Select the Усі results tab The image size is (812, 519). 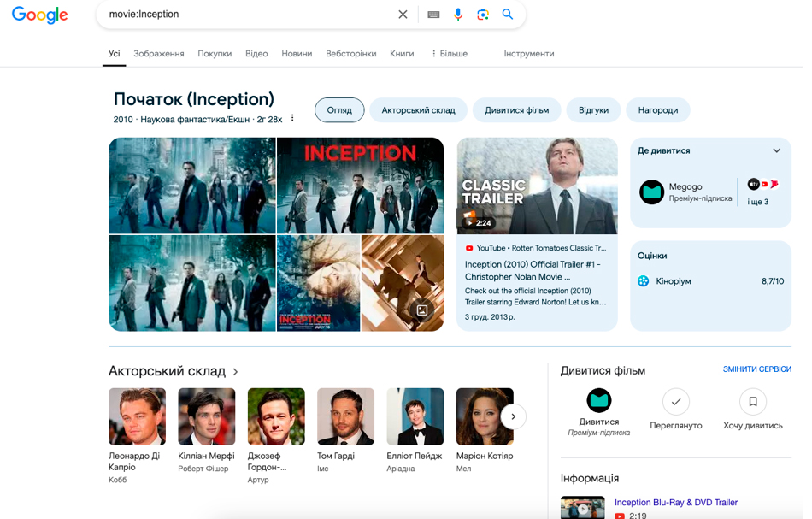[x=114, y=53]
